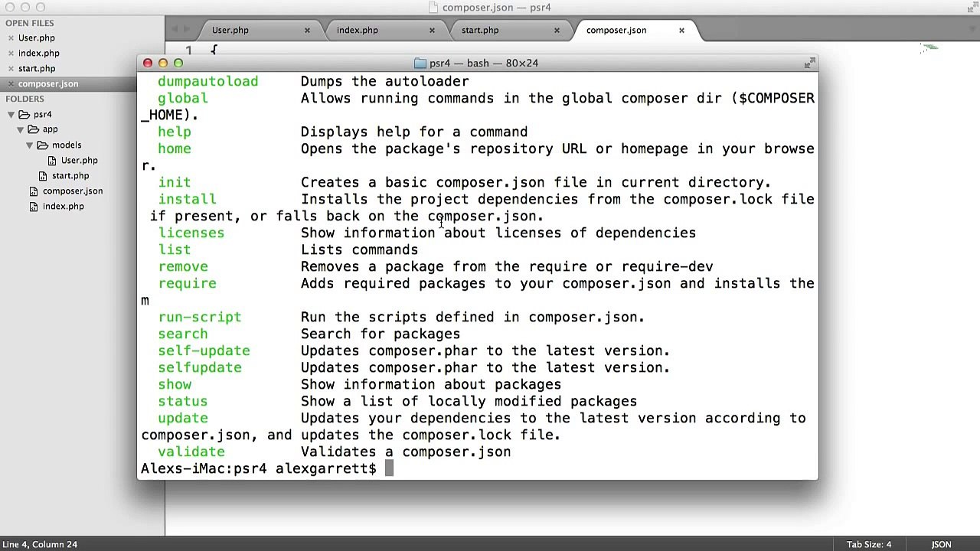Open composer.json in the psr4 folder tree
The height and width of the screenshot is (551, 980).
tap(73, 191)
